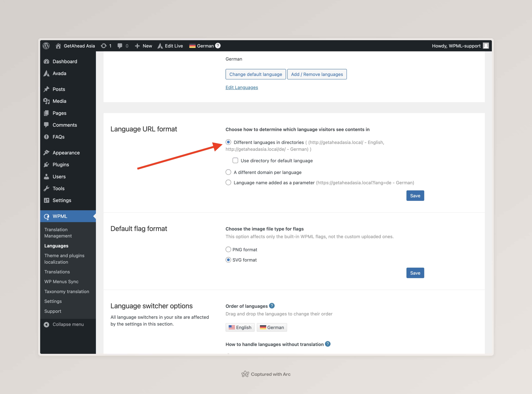Image resolution: width=532 pixels, height=394 pixels.
Task: Open Posts menu item
Action: (x=68, y=89)
